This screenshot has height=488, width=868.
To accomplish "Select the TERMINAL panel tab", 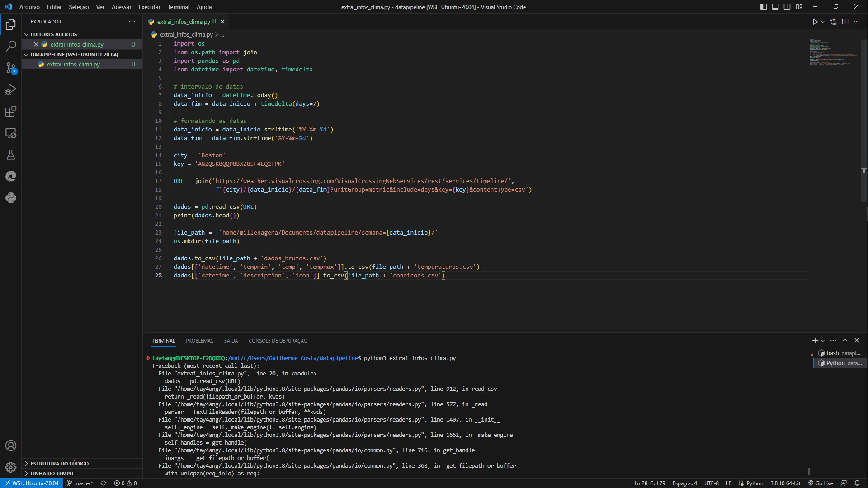I will (163, 341).
